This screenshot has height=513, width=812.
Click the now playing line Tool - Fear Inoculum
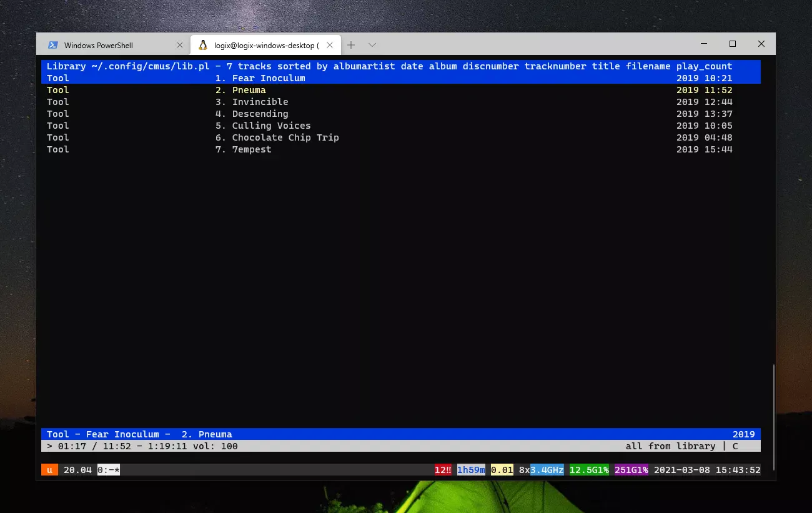pos(401,434)
